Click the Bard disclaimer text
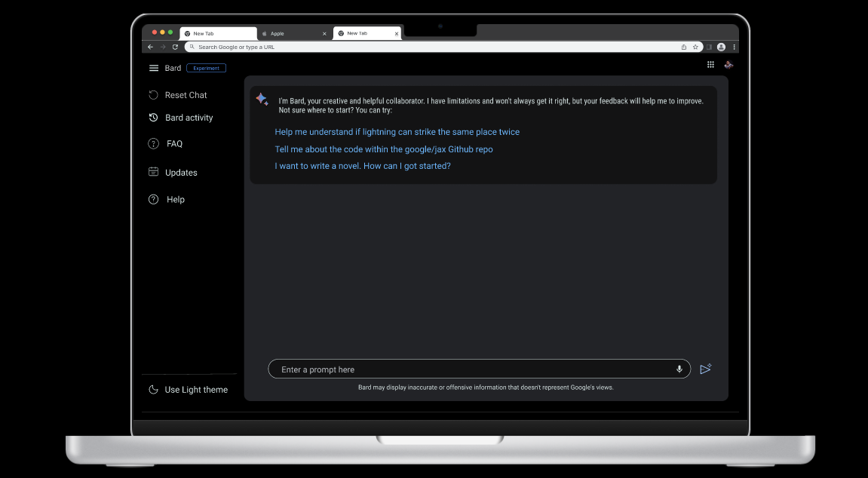Image resolution: width=868 pixels, height=478 pixels. click(486, 388)
